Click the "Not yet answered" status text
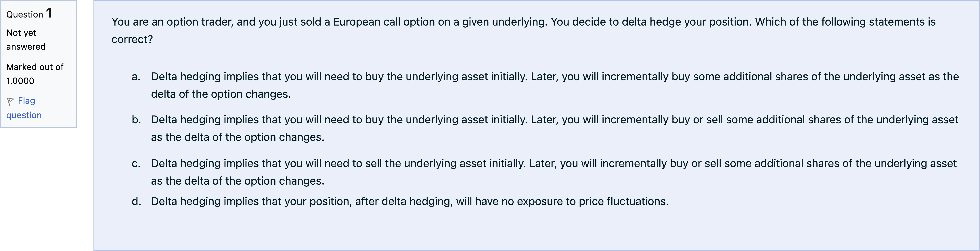Screen dimensions: 980x251 (x=26, y=40)
